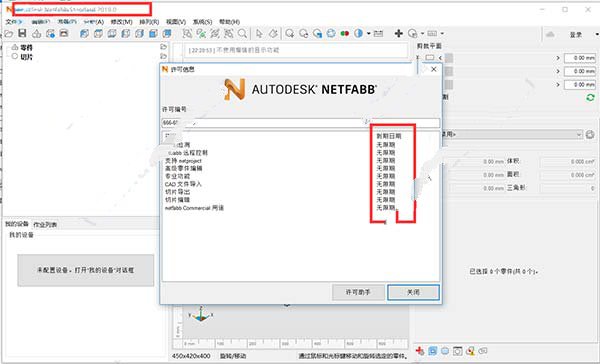Open dropdown arrow beside half-blue circle icon
Screen dimensions: 600x364
(x=368, y=34)
